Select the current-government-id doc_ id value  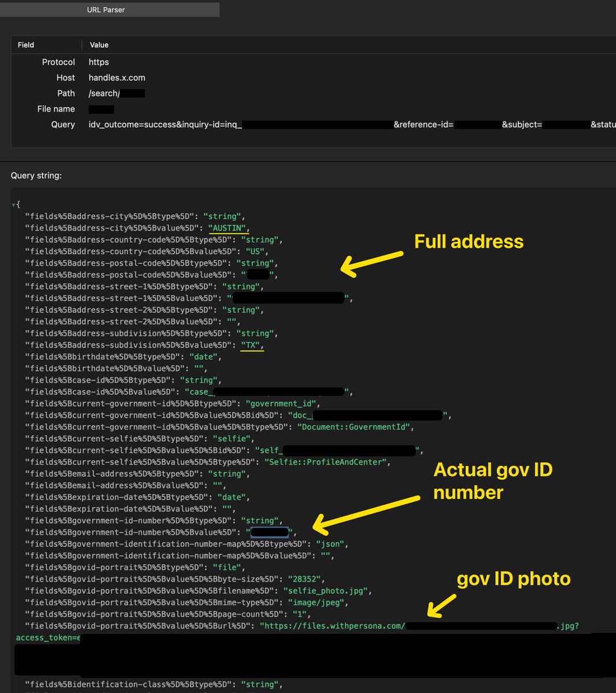point(368,415)
